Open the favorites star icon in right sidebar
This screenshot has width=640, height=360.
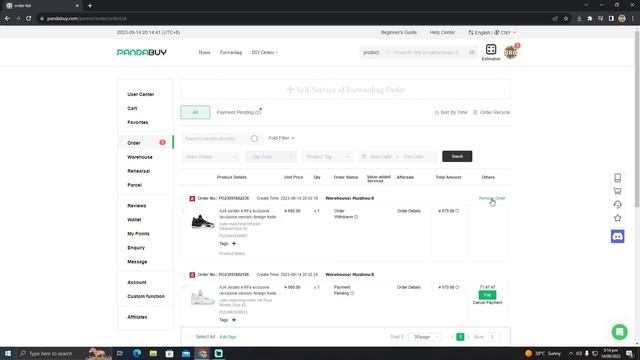(617, 218)
